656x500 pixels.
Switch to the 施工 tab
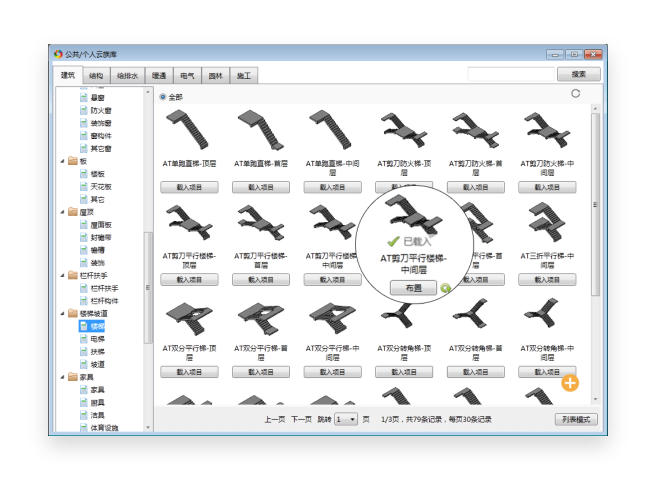coord(243,76)
